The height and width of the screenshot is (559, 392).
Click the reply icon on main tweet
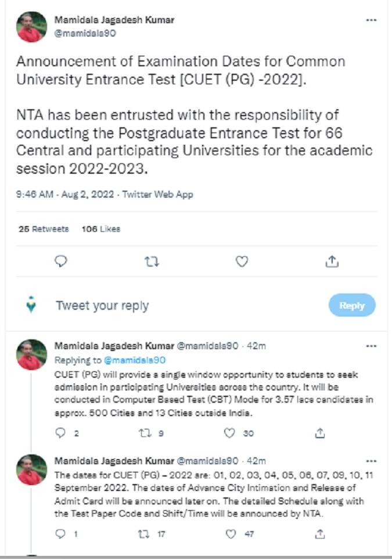[61, 262]
